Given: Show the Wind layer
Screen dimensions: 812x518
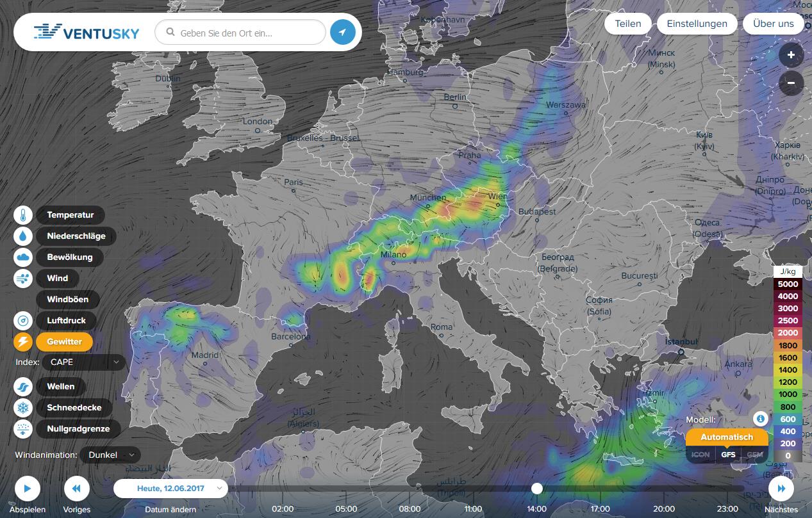Looking at the screenshot, I should [58, 279].
